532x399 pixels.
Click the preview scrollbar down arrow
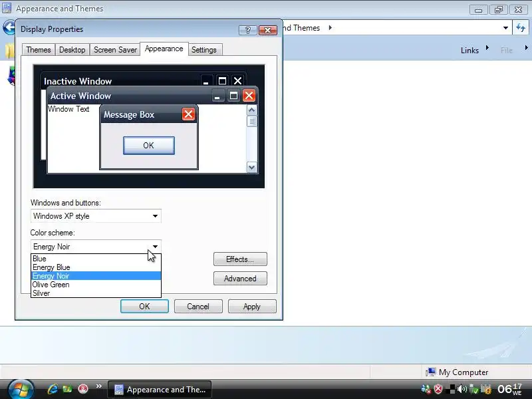click(x=251, y=168)
